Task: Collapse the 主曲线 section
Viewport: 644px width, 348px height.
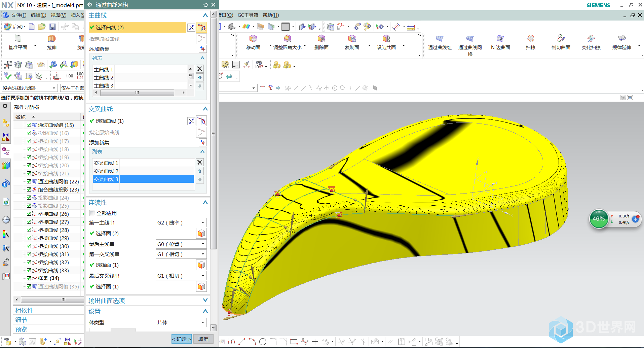Action: point(205,15)
